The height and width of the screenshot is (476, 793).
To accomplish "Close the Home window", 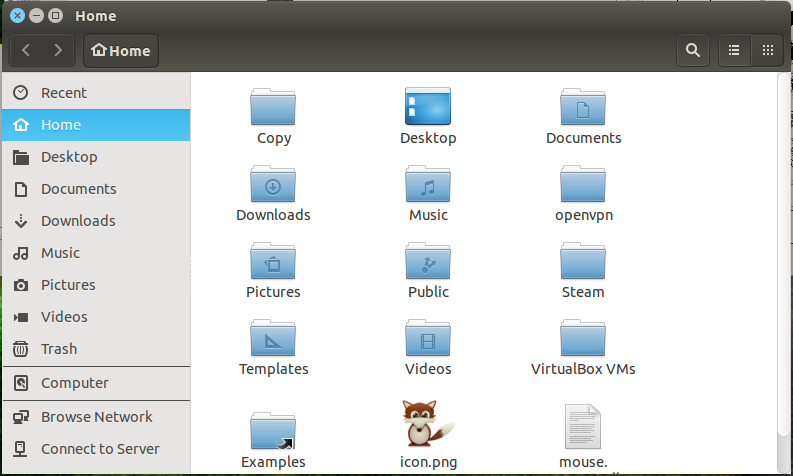I will [x=17, y=16].
